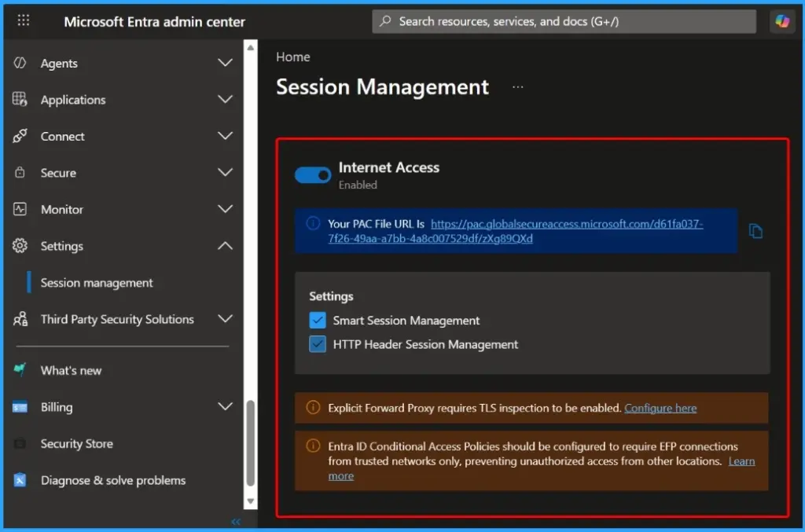Viewport: 805px width, 532px height.
Task: Click the Billing menu label
Action: click(x=57, y=407)
